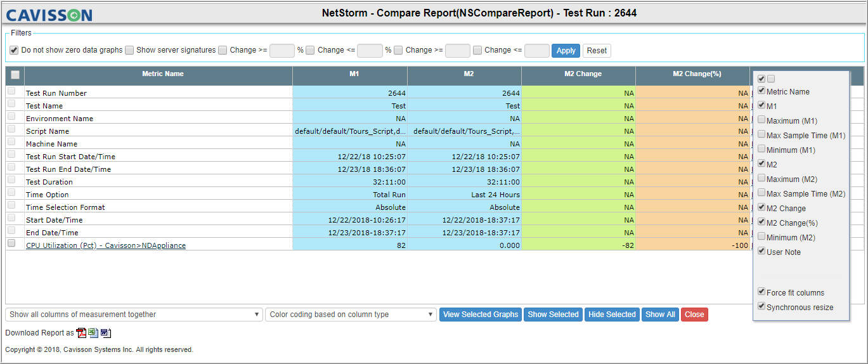This screenshot has height=364, width=868.
Task: Uncheck 'Do not show zero data graphs'
Action: tap(14, 50)
